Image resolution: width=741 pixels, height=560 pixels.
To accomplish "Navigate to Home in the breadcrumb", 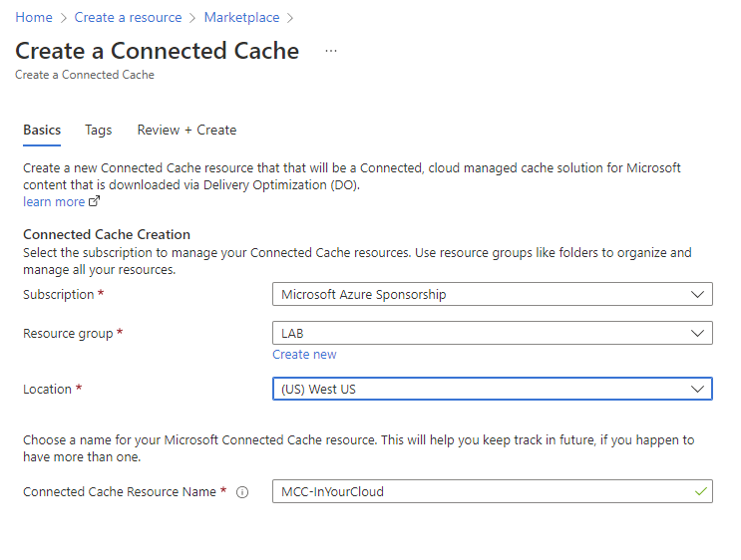I will click(x=34, y=18).
